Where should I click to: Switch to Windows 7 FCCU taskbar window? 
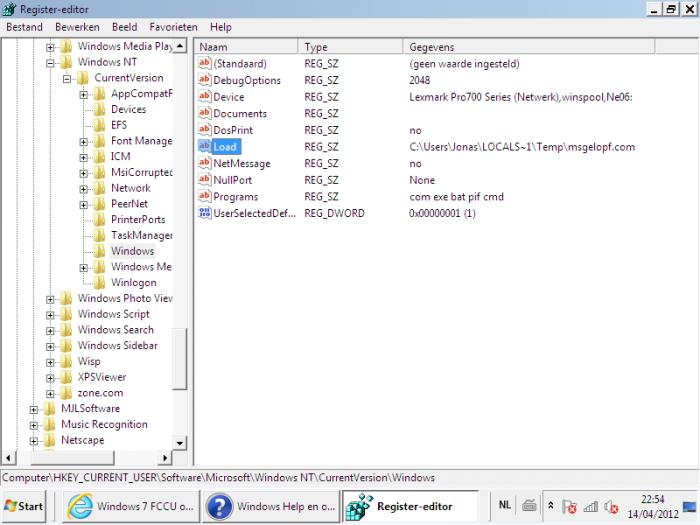pyautogui.click(x=131, y=506)
